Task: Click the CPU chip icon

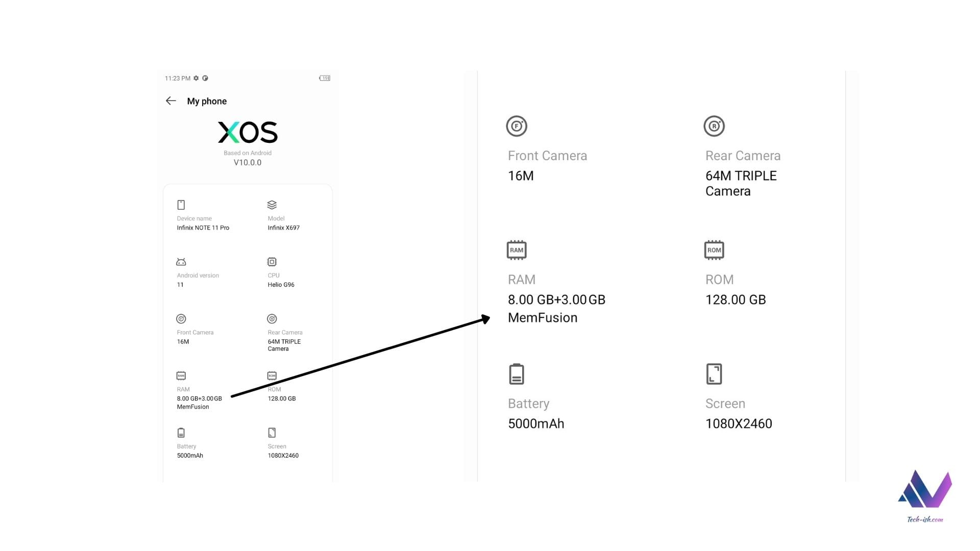Action: pos(272,262)
